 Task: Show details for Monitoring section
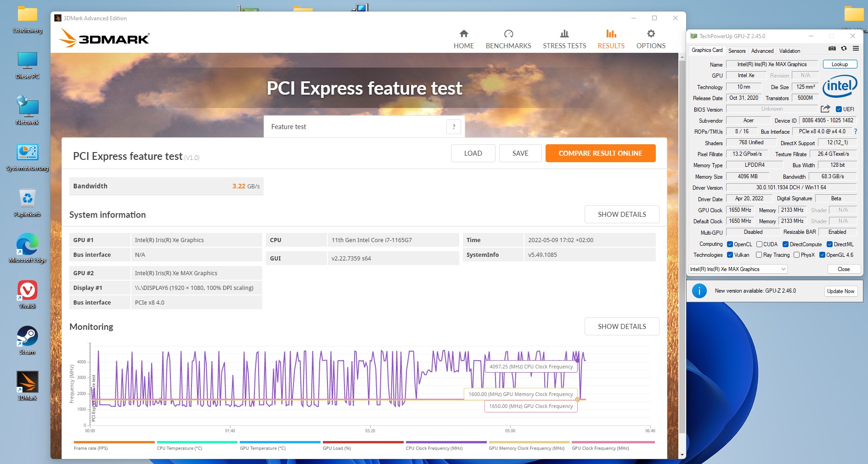pyautogui.click(x=622, y=327)
